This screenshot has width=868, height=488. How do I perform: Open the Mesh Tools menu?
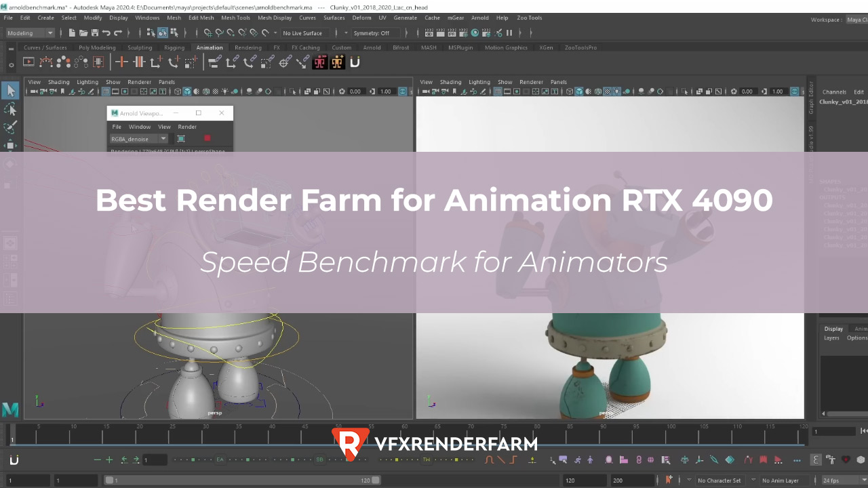(x=235, y=18)
